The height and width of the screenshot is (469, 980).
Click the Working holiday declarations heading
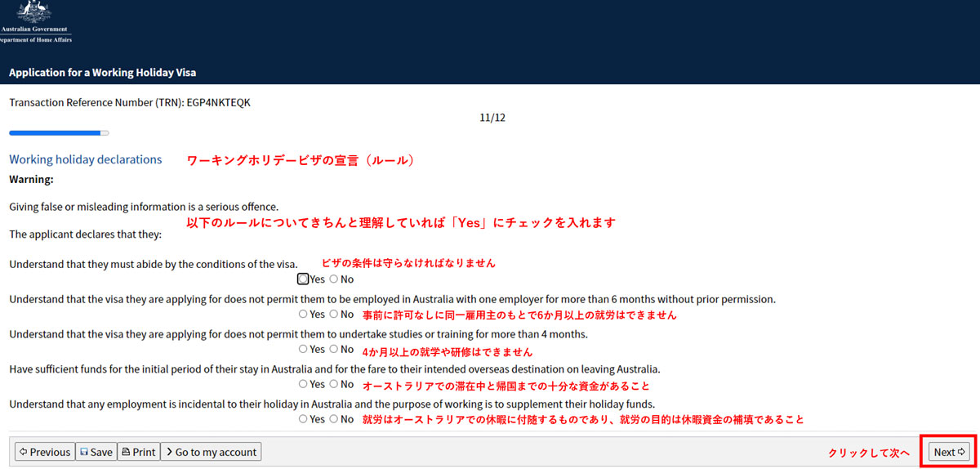(x=86, y=159)
